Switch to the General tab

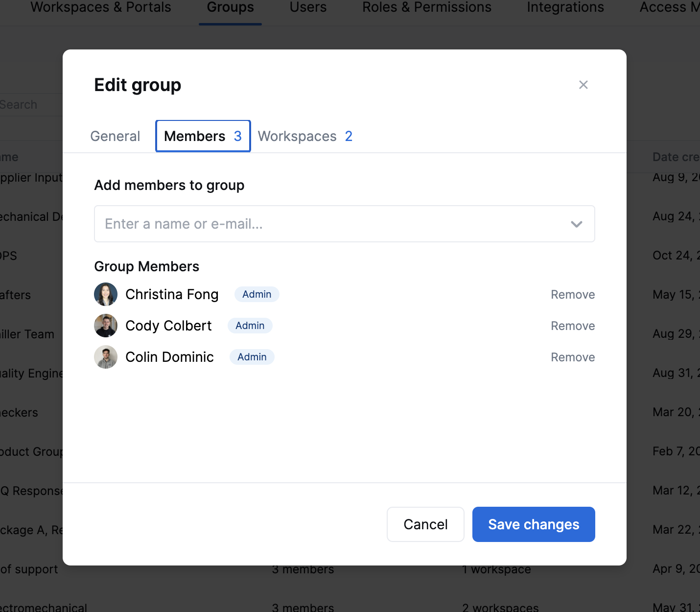coord(115,136)
